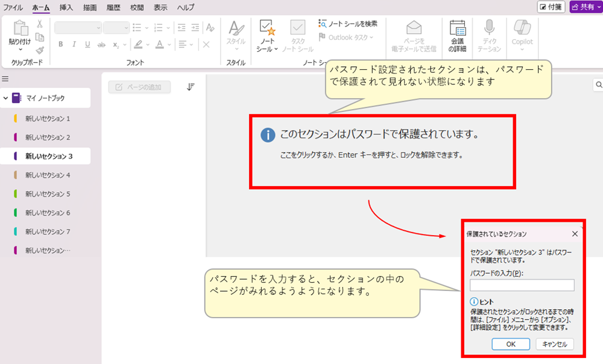Click キャンセル in the password dialog
The width and height of the screenshot is (603, 364).
pos(554,344)
